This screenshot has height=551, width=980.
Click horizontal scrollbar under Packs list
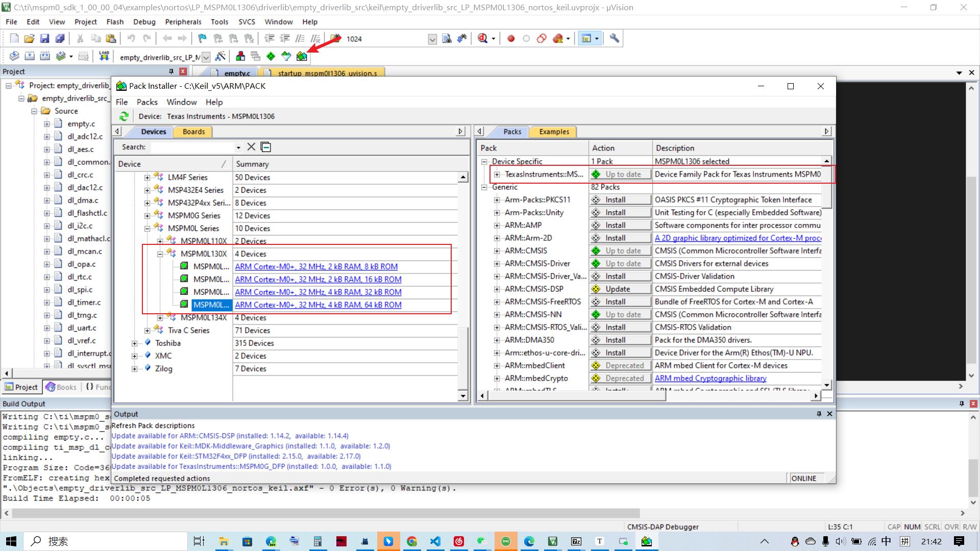[x=577, y=396]
